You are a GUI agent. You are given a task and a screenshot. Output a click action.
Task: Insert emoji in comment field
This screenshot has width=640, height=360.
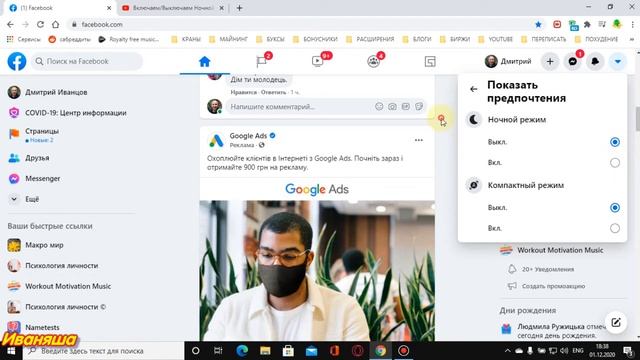pos(379,107)
